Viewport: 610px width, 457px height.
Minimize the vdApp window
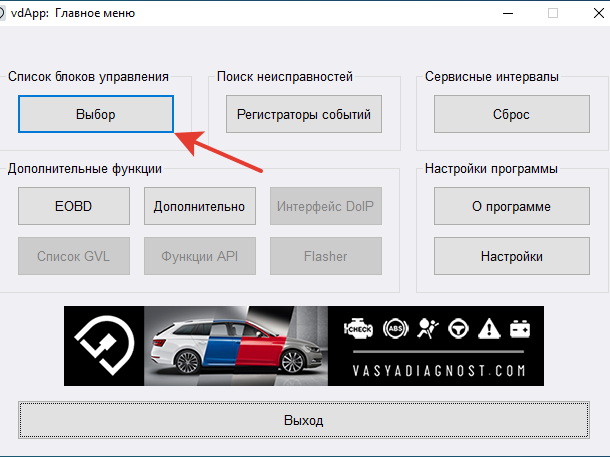click(508, 13)
